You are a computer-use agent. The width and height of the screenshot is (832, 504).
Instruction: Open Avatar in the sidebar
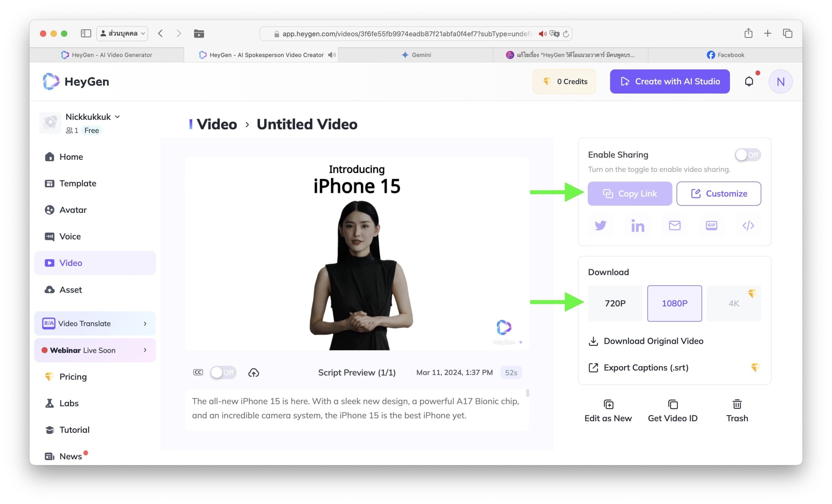pos(73,210)
